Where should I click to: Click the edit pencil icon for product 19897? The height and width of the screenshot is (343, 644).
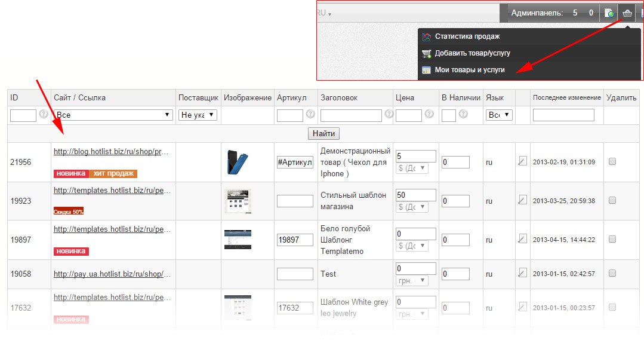(523, 239)
